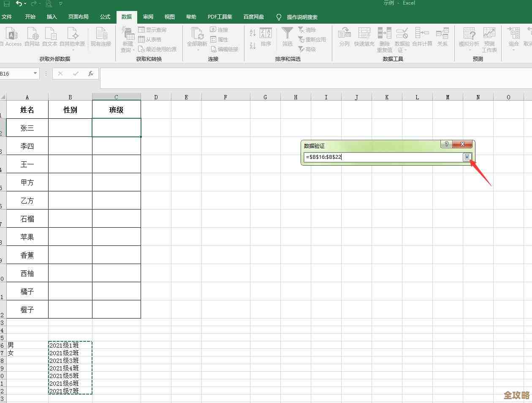Click the 自网站 (From Web) icon
The image size is (532, 403).
coord(32,33)
